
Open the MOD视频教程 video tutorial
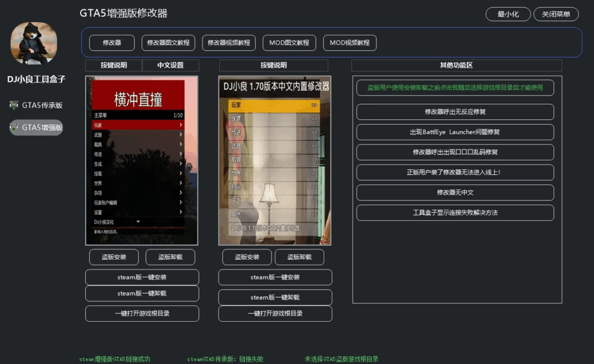coord(348,42)
